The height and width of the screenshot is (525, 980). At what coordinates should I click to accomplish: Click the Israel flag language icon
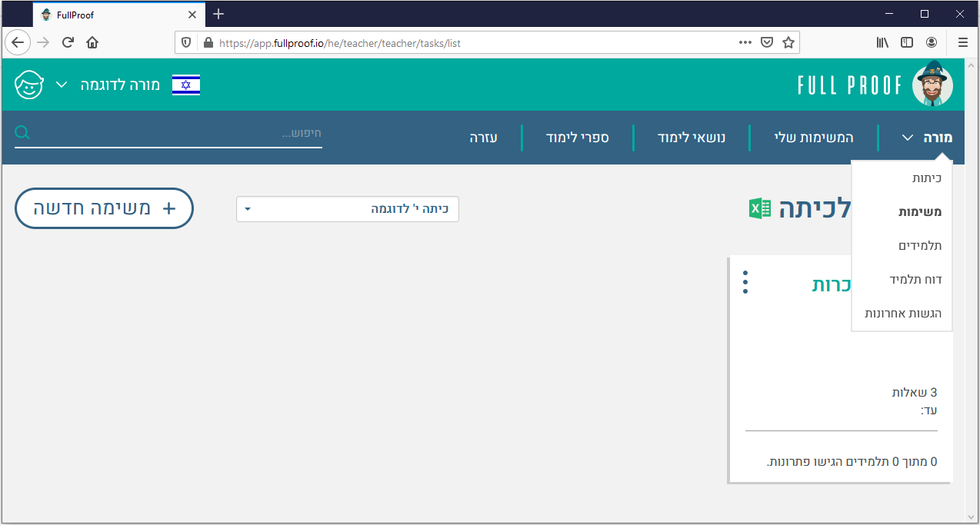click(x=185, y=85)
